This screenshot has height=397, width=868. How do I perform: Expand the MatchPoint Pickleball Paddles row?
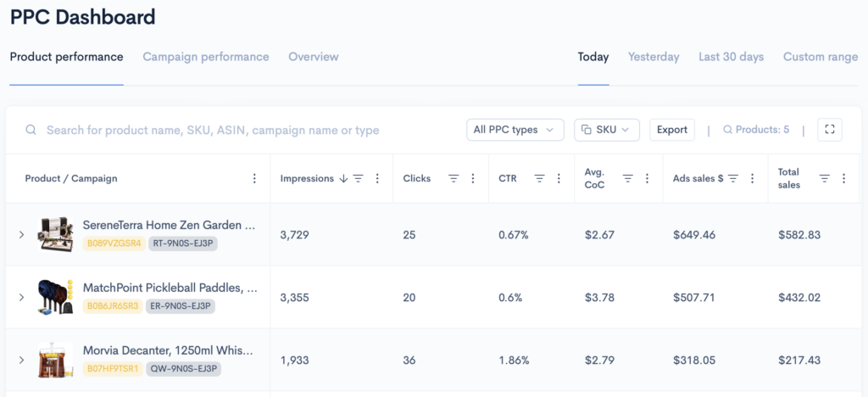tap(21, 298)
